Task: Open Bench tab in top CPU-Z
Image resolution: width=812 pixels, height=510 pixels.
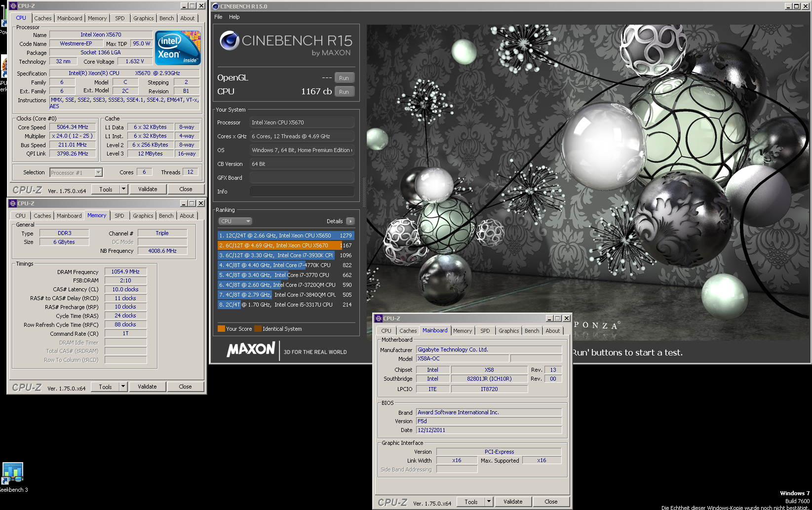Action: (167, 18)
